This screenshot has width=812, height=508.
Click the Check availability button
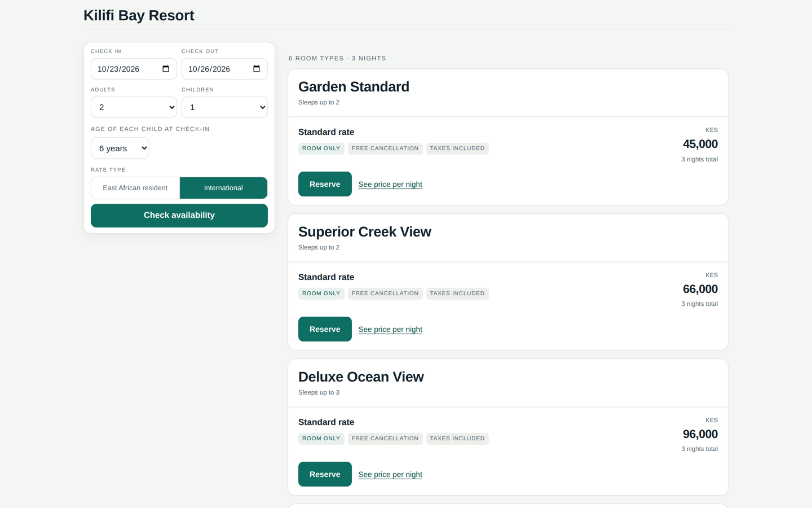[x=179, y=216]
